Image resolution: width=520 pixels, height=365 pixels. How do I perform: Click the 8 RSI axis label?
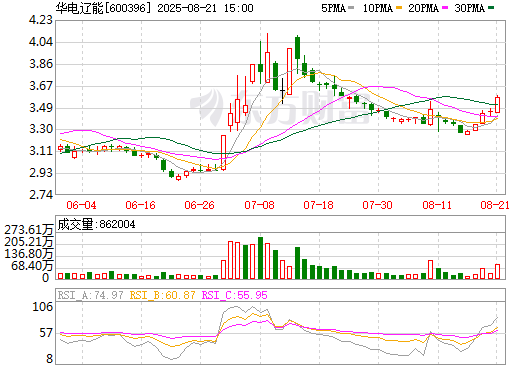49,359
